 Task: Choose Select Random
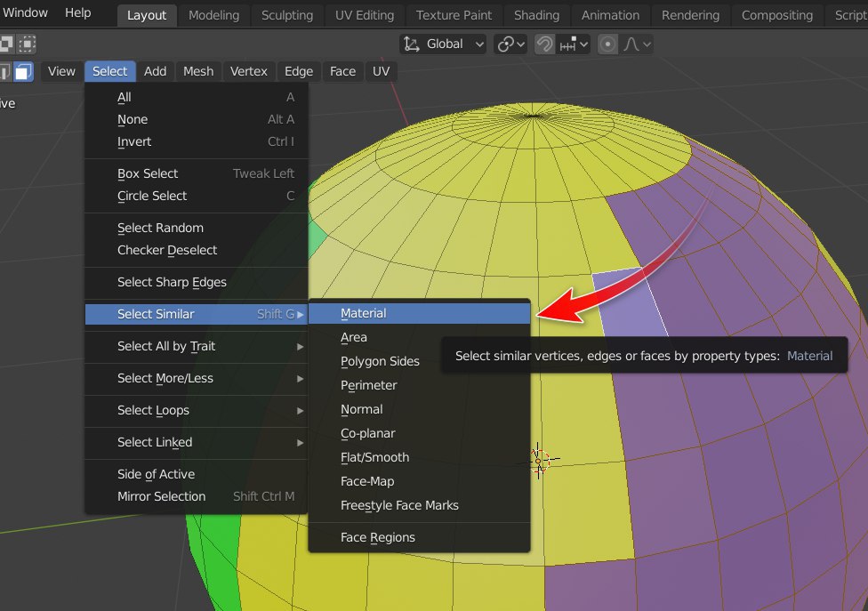click(197, 228)
